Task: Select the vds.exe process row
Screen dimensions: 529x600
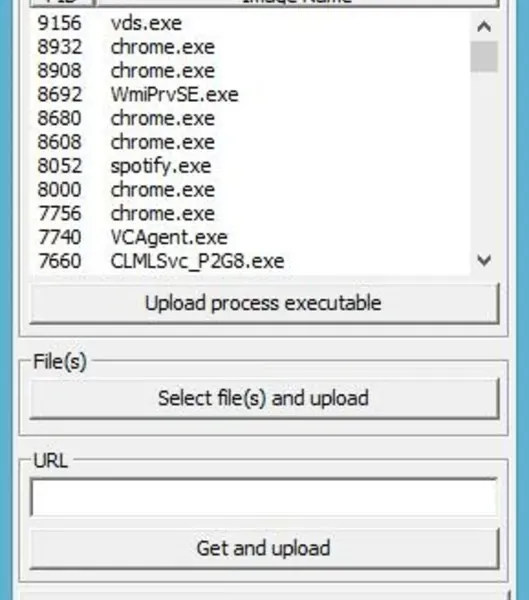Action: pyautogui.click(x=250, y=23)
